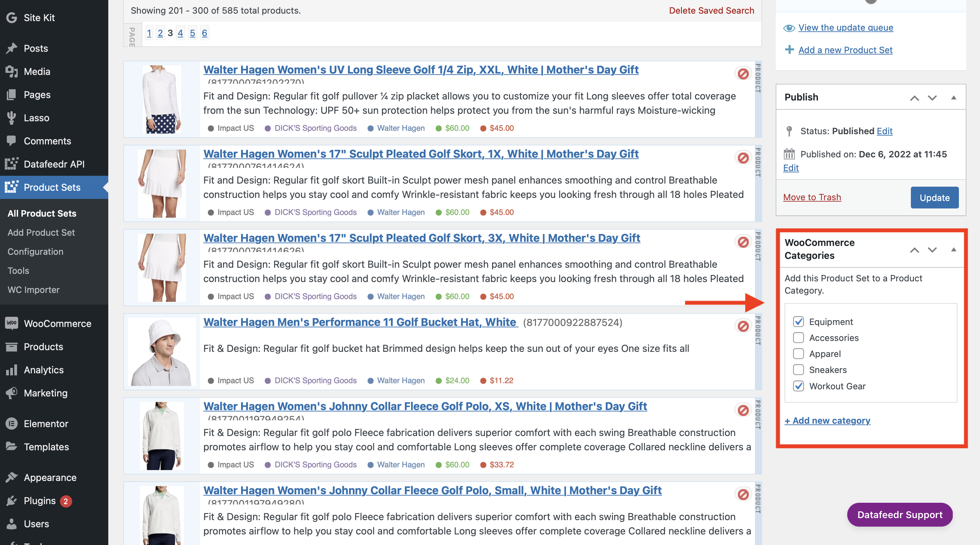Image resolution: width=980 pixels, height=545 pixels.
Task: Go to results page 1
Action: (x=149, y=33)
